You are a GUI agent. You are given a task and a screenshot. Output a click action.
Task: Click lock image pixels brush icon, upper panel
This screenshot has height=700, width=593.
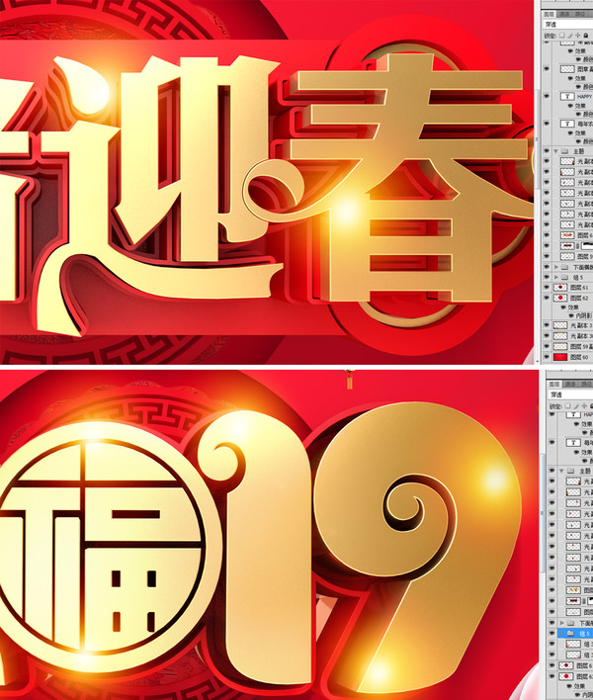[x=569, y=36]
